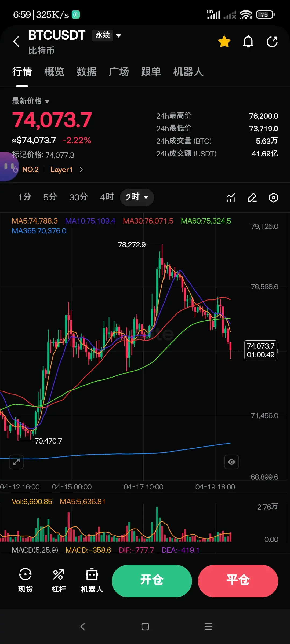This screenshot has width=290, height=644.
Task: Expand chart to fullscreen
Action: pos(16,462)
